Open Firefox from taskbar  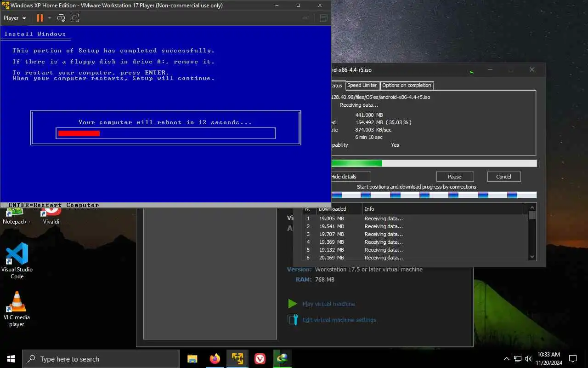tap(215, 359)
